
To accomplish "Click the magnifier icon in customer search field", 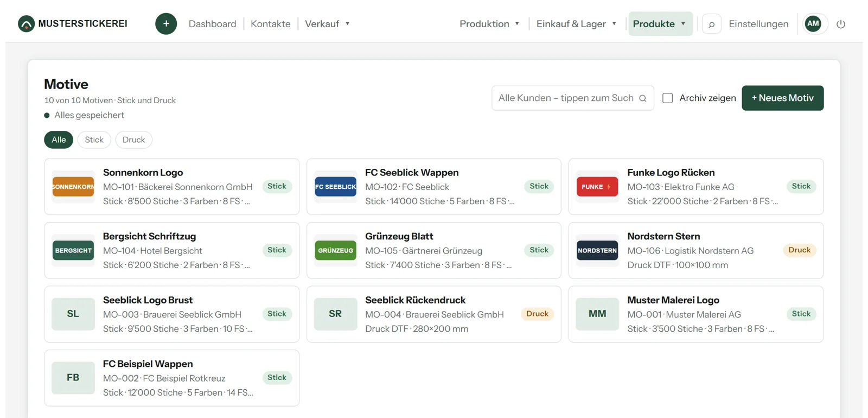I will 643,98.
